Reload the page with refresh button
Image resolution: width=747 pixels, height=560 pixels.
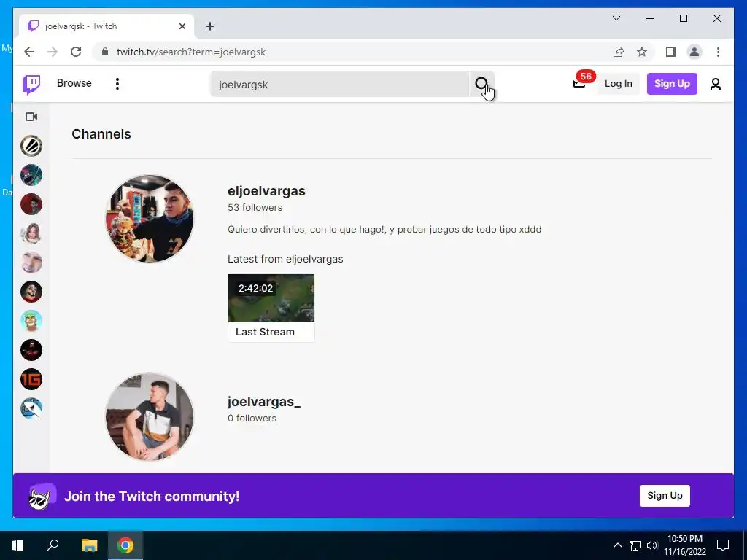(76, 52)
